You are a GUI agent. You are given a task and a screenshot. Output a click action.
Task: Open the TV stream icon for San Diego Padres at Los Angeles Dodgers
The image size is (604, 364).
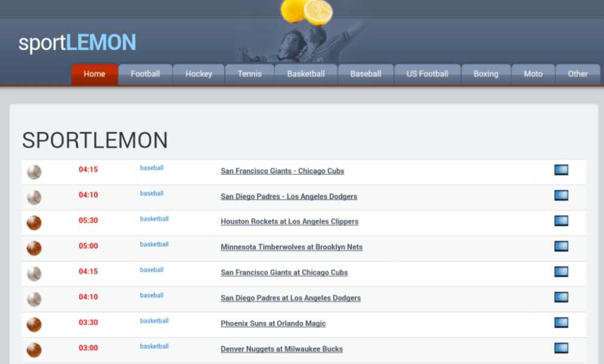point(561,297)
